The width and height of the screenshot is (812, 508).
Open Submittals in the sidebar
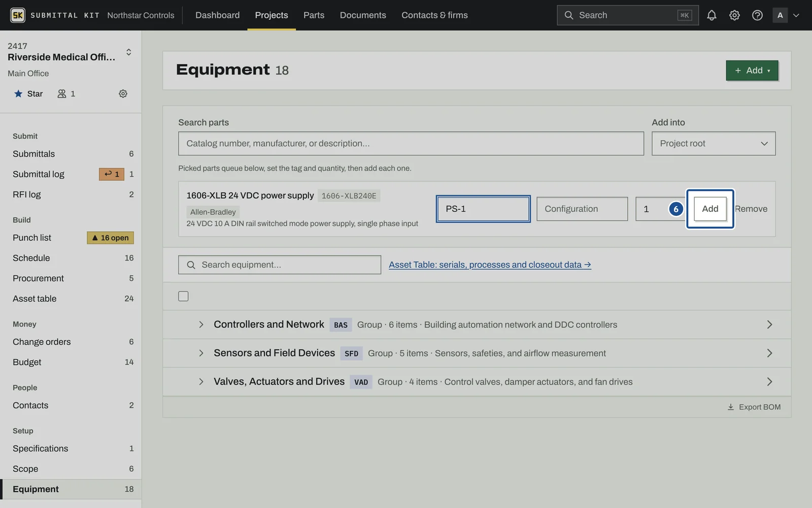pyautogui.click(x=71, y=154)
